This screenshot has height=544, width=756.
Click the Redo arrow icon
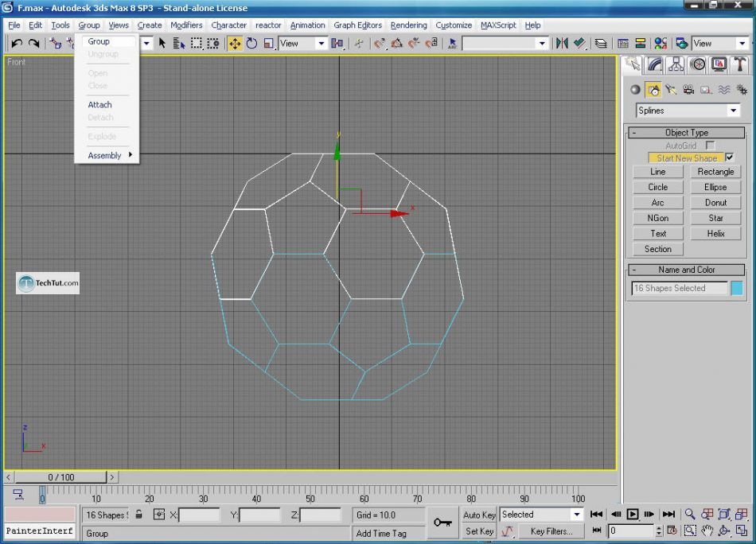[33, 44]
